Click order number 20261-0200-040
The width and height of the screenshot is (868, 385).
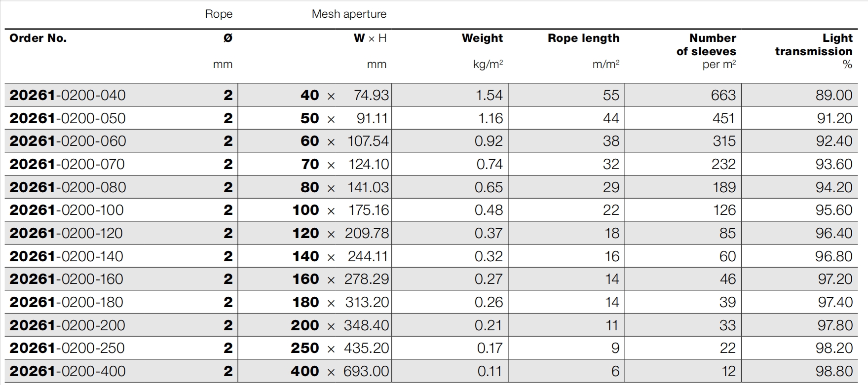pyautogui.click(x=68, y=95)
